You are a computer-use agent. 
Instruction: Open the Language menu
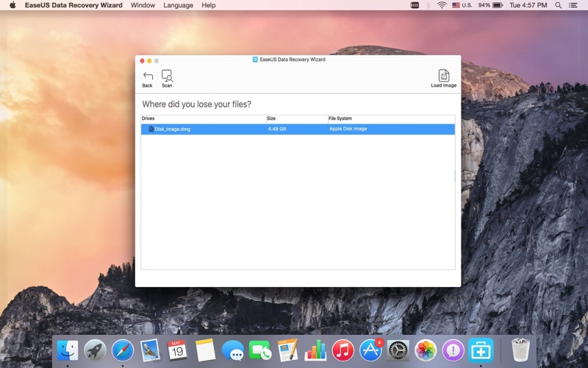(x=178, y=5)
